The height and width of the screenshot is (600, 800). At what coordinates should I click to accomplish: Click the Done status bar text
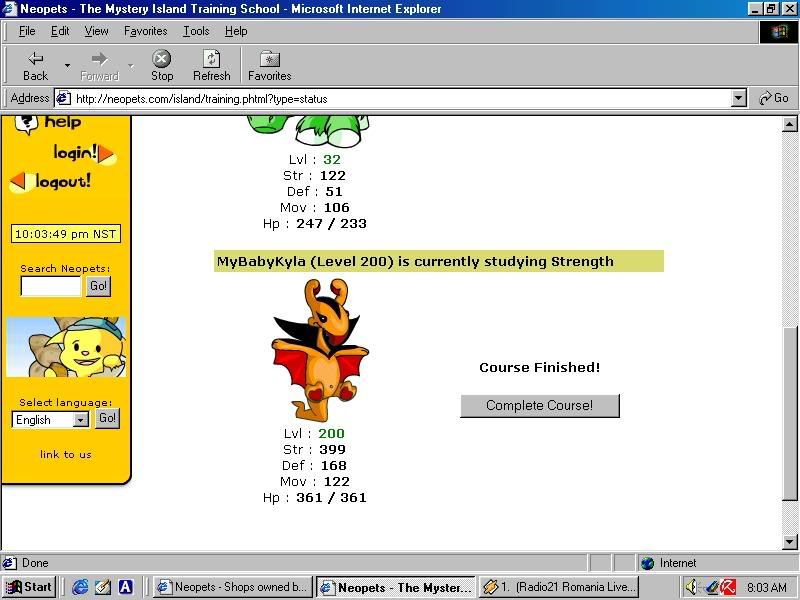(35, 563)
